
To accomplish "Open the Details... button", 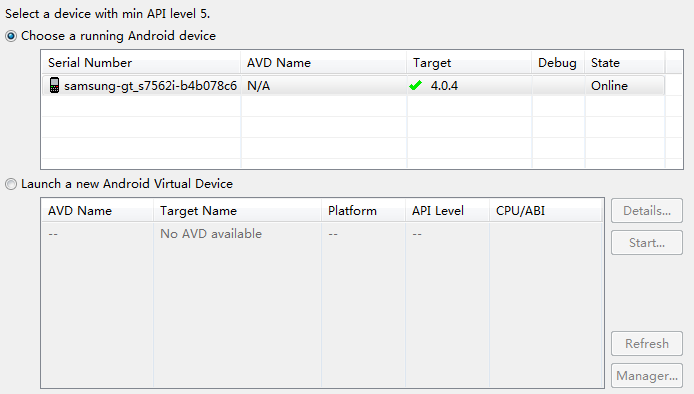I will tap(647, 211).
